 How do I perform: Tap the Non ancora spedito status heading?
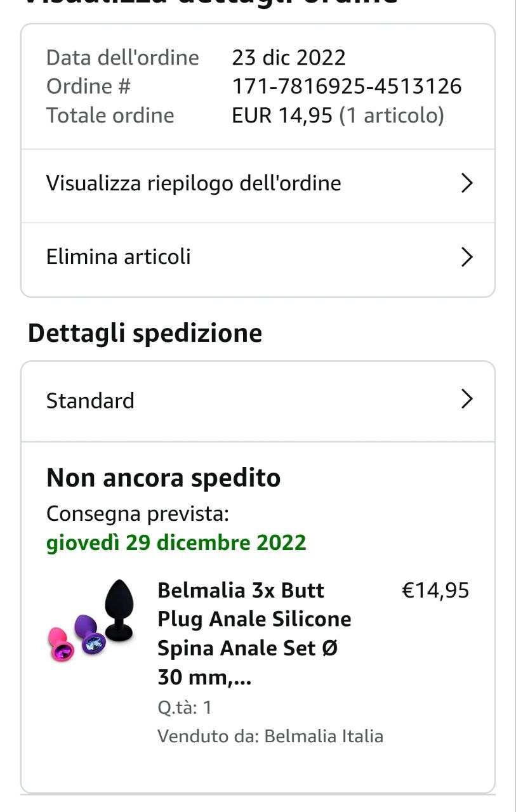pos(163,478)
